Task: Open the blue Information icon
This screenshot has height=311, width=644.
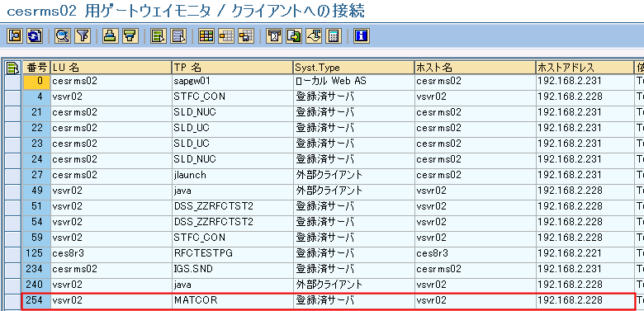Action: coord(362,36)
